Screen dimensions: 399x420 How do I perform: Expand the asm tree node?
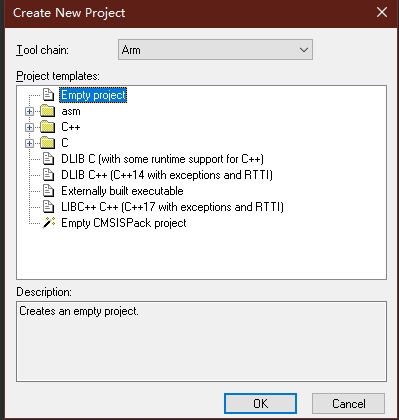pyautogui.click(x=29, y=111)
